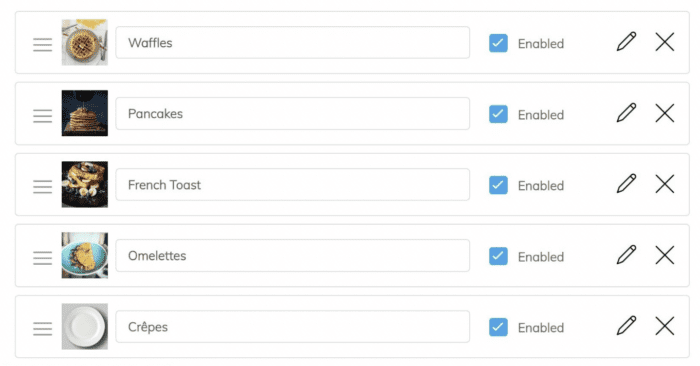Edit the Omelettes entry via pencil icon
Screen dimensions: 700x366
click(626, 255)
